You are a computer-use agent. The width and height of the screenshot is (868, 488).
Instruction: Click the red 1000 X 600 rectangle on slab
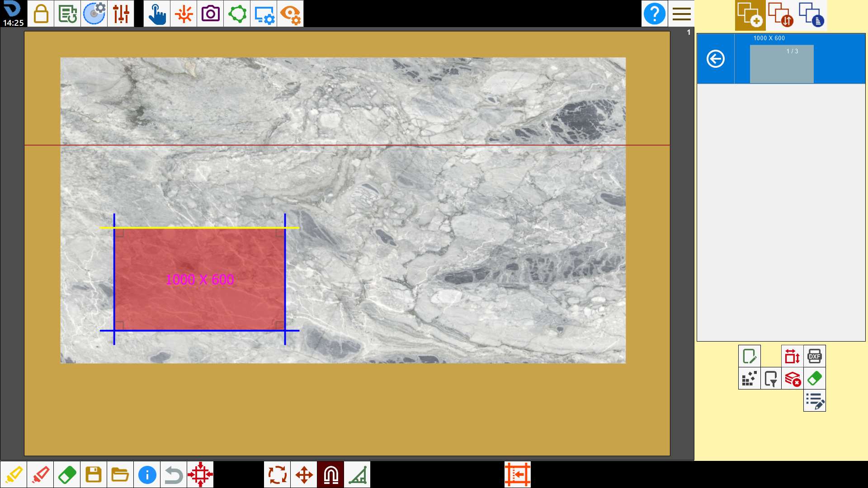click(x=199, y=279)
